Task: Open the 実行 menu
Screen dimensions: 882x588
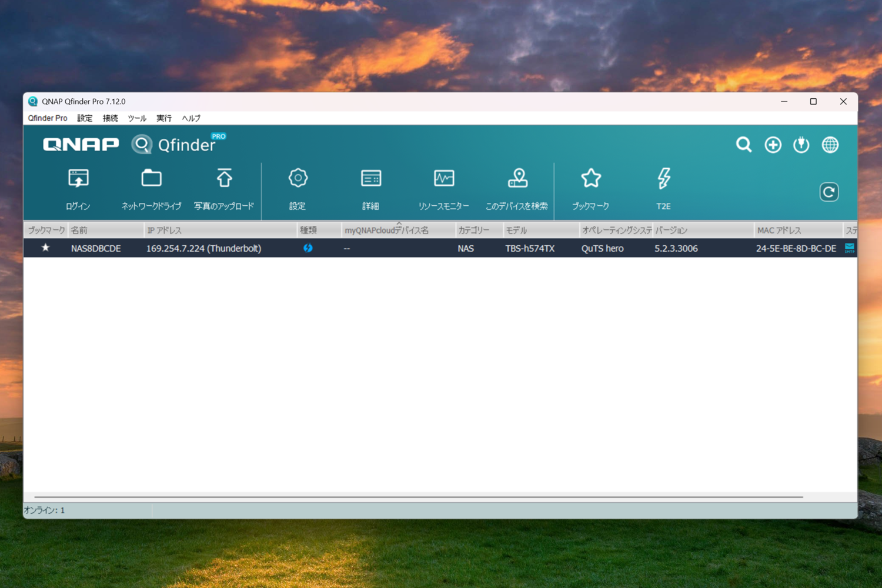Action: 164,118
